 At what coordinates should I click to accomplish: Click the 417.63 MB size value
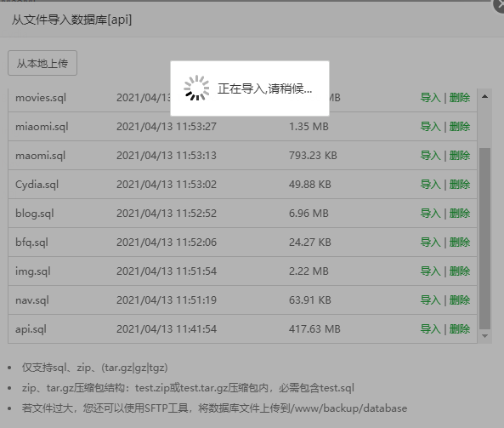click(x=314, y=329)
